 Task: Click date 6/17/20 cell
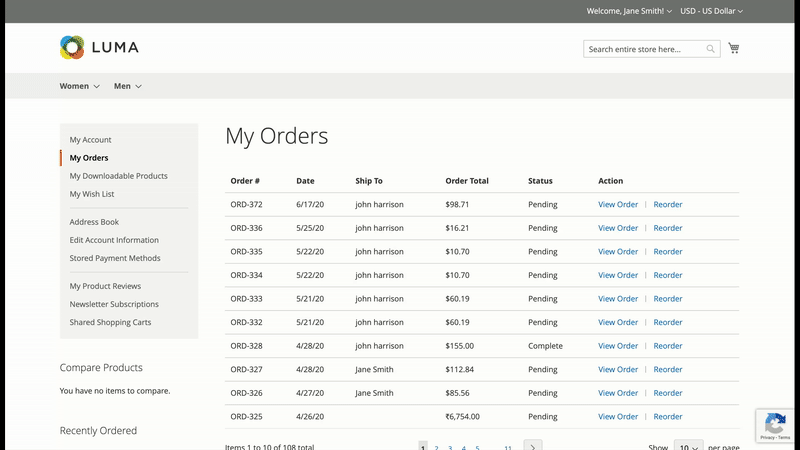(310, 204)
